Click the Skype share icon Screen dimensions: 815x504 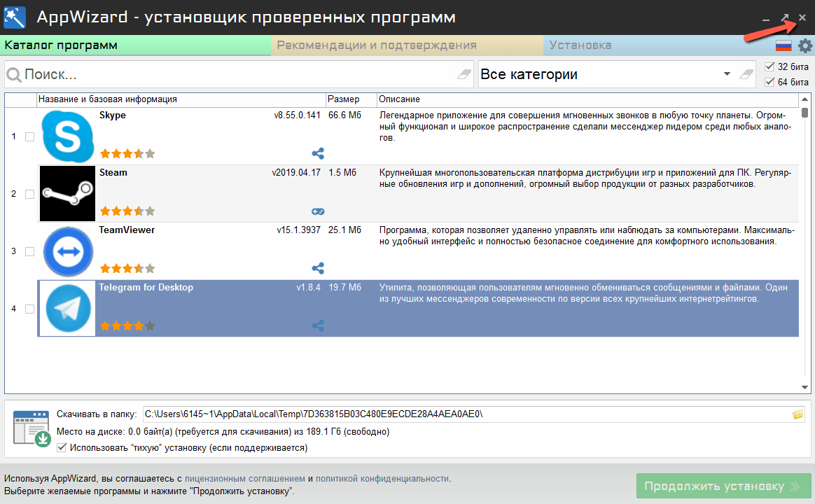(x=318, y=153)
